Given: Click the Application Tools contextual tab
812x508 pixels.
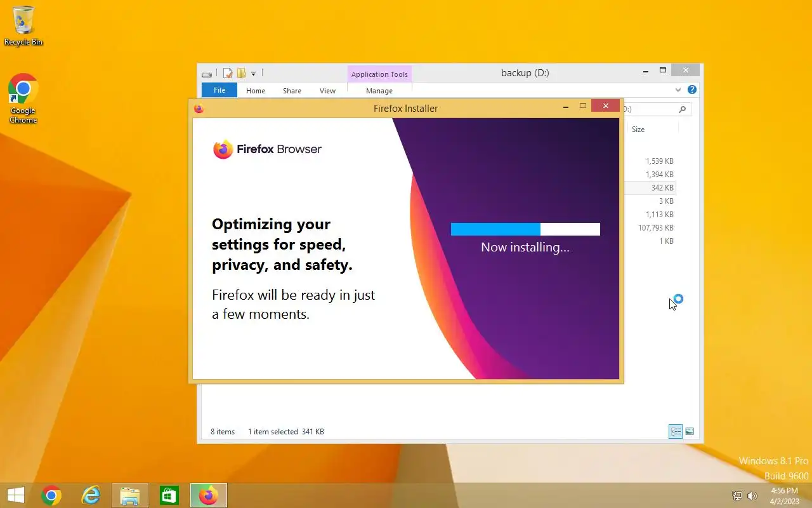Looking at the screenshot, I should [x=379, y=74].
